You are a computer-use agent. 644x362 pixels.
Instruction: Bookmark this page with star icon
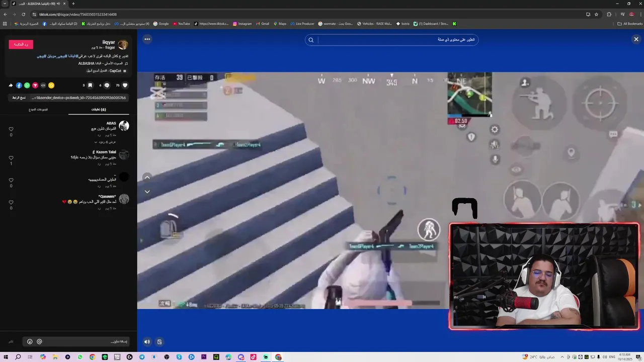point(597,15)
